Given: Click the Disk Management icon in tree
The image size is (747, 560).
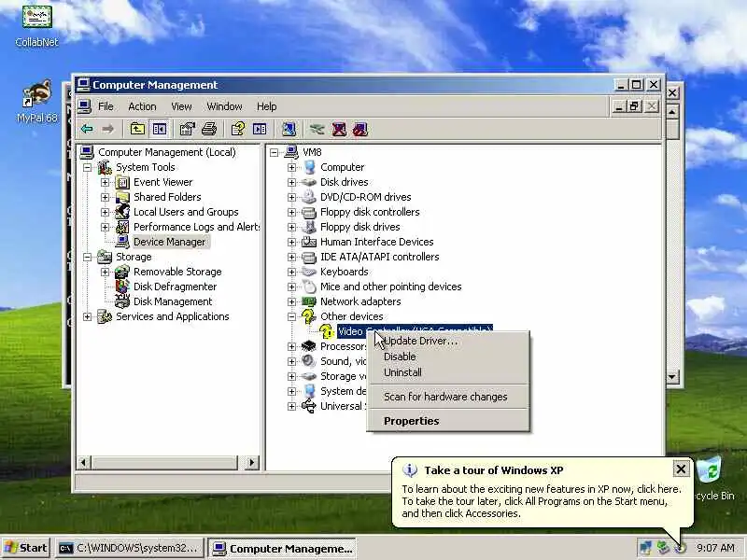Looking at the screenshot, I should coord(122,301).
